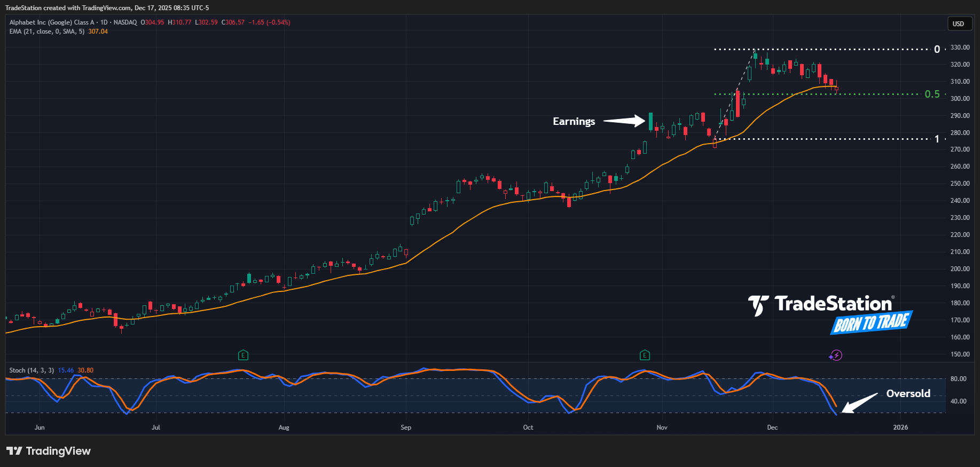Select the Stoch (14, 3, 3) indicator legend
The width and height of the screenshot is (980, 467).
click(x=32, y=370)
